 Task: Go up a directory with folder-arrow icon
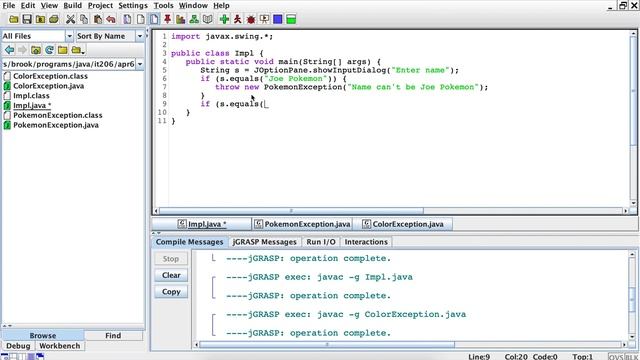pos(36,50)
